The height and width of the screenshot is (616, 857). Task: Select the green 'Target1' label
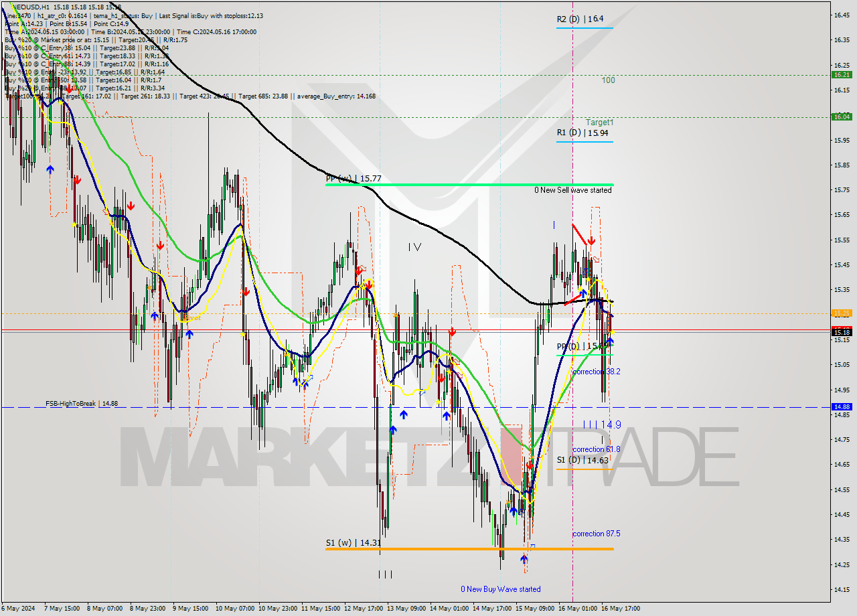pyautogui.click(x=599, y=123)
